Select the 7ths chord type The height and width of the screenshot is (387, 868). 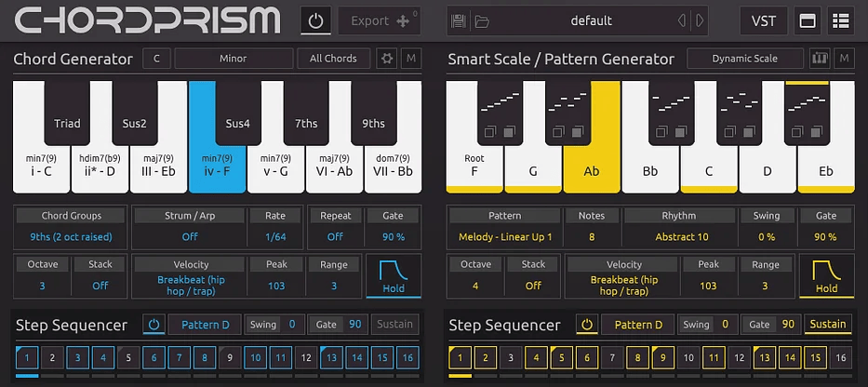[307, 123]
